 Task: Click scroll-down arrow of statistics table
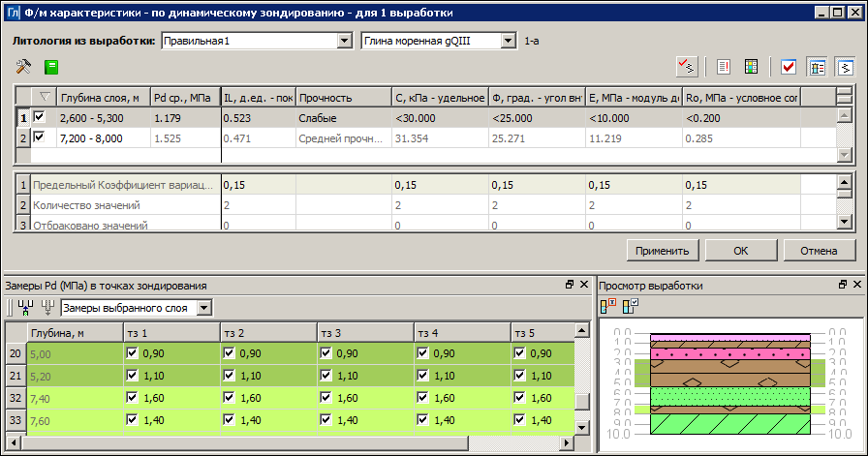coord(844,222)
